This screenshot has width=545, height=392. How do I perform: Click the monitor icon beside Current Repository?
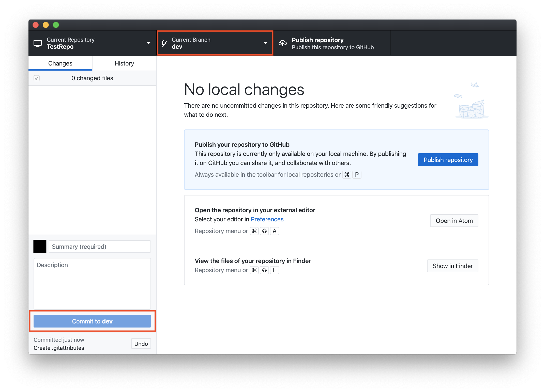(38, 43)
